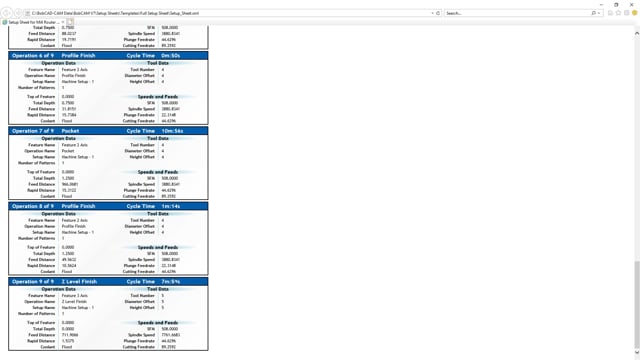The image size is (640, 360).
Task: Click the Operation Data heading in Operation 6
Action: 58,63
